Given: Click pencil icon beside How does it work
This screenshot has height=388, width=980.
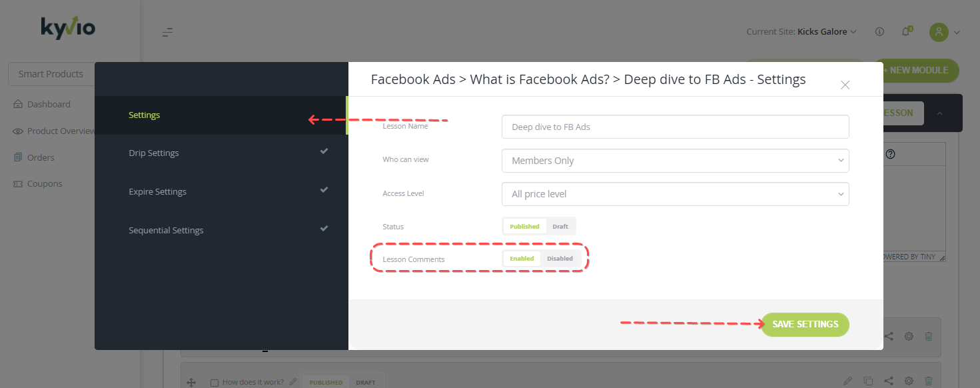Looking at the screenshot, I should click(x=292, y=382).
